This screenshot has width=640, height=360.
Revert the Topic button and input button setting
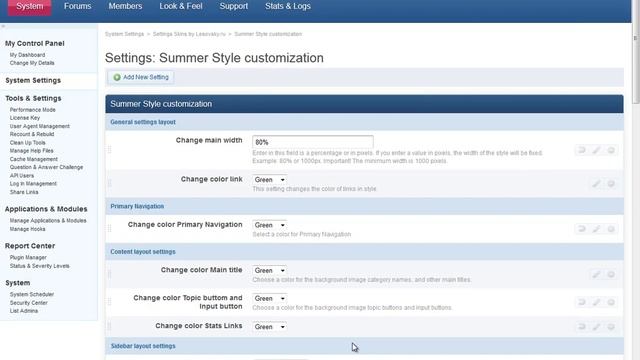pyautogui.click(x=582, y=302)
